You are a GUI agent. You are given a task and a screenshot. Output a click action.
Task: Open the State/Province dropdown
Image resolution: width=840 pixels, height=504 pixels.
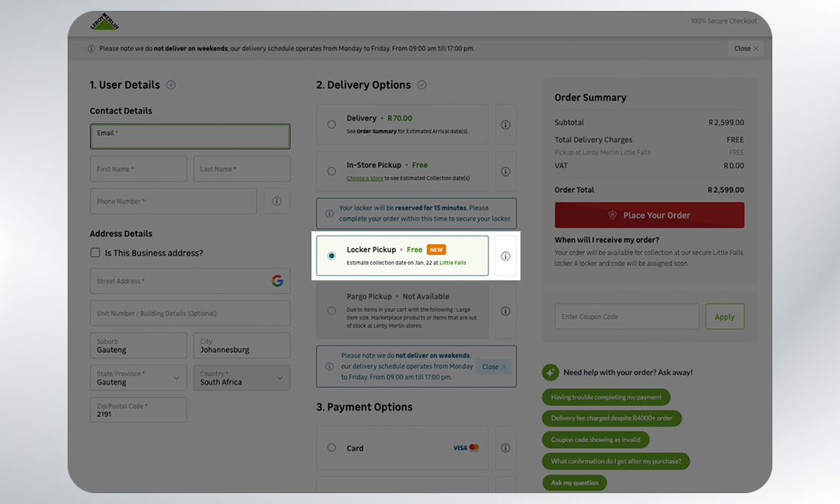pos(138,378)
